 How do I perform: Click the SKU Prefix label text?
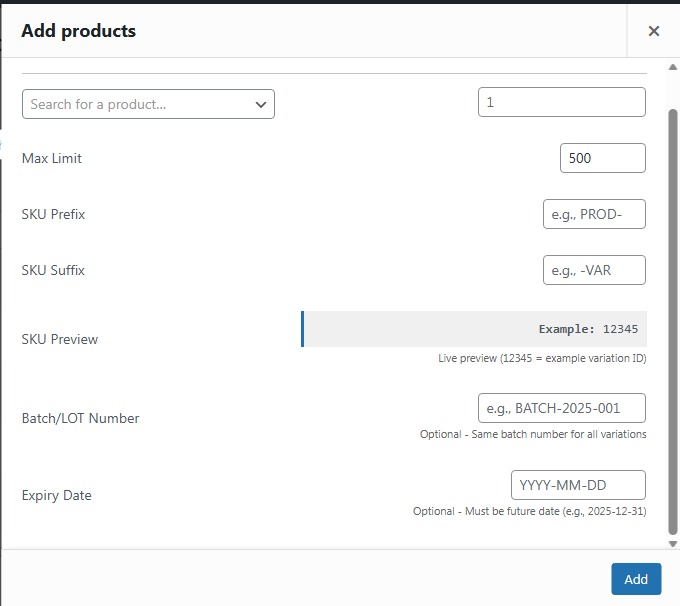53,214
